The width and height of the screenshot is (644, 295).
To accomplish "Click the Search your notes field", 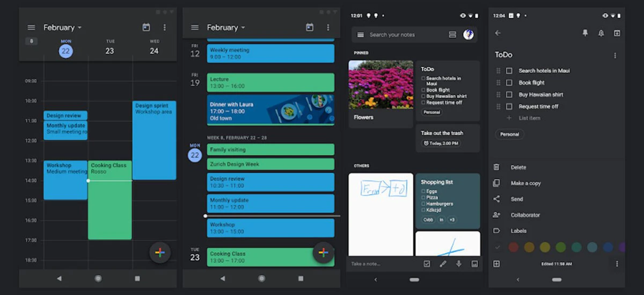I will [392, 35].
